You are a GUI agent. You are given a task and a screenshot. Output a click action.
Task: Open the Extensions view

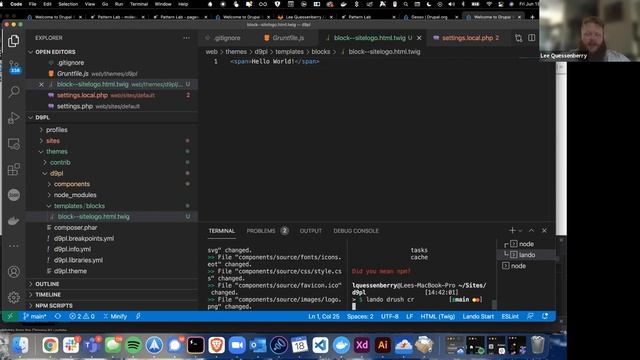click(13, 169)
